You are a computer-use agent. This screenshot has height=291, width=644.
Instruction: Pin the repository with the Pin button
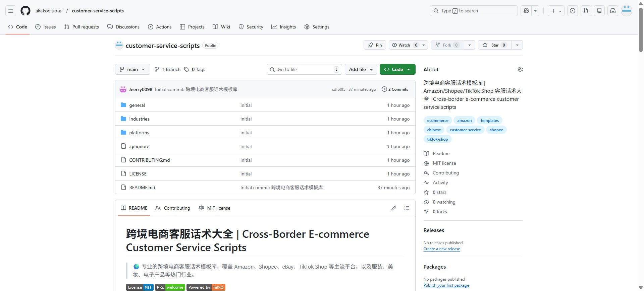click(375, 45)
